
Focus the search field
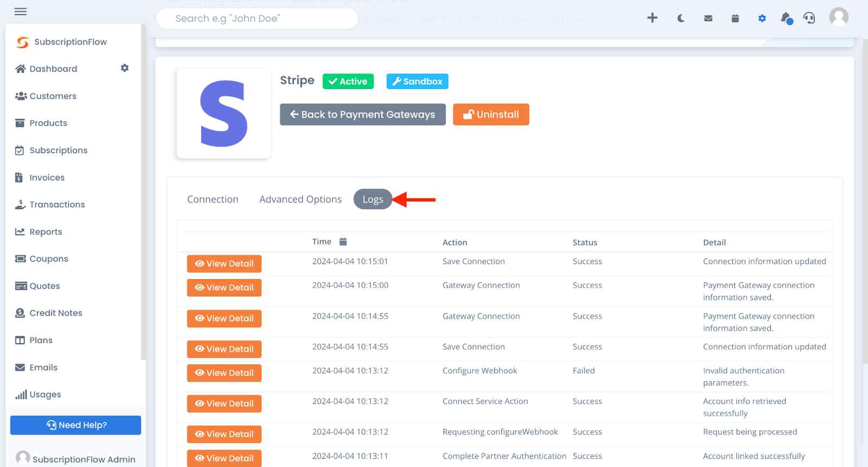click(x=257, y=18)
